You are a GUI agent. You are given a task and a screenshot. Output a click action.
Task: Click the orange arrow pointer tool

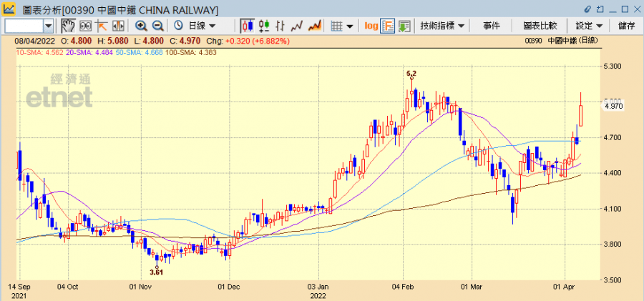tap(101, 26)
